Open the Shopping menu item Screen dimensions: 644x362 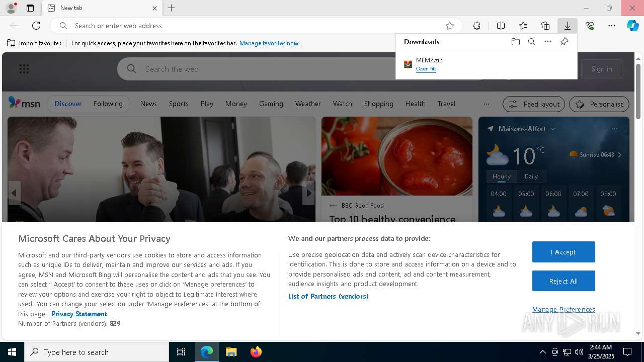pos(378,104)
